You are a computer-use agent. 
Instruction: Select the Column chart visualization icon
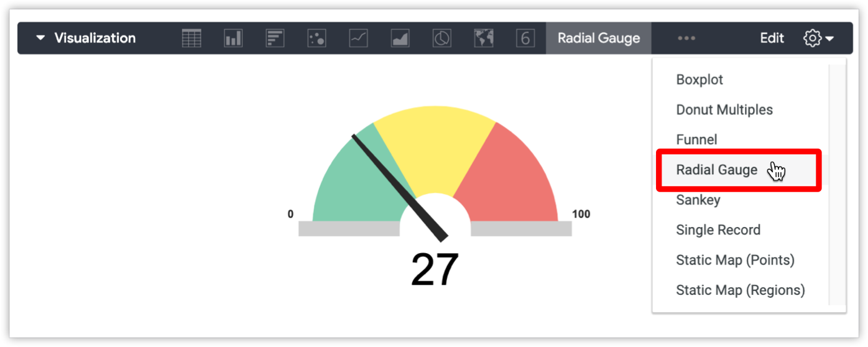(233, 39)
